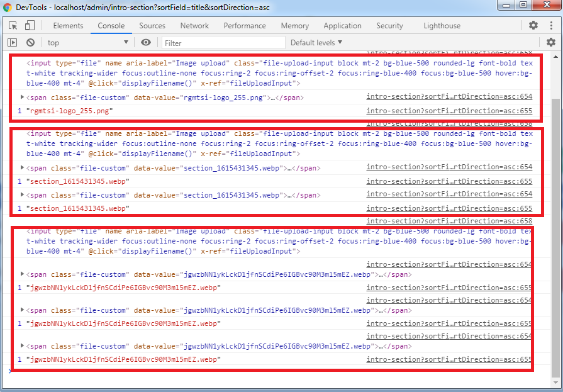Screen dimensions: 563x392
Task: Expand second jgwzbNN1yk webp span element
Action: 22,310
